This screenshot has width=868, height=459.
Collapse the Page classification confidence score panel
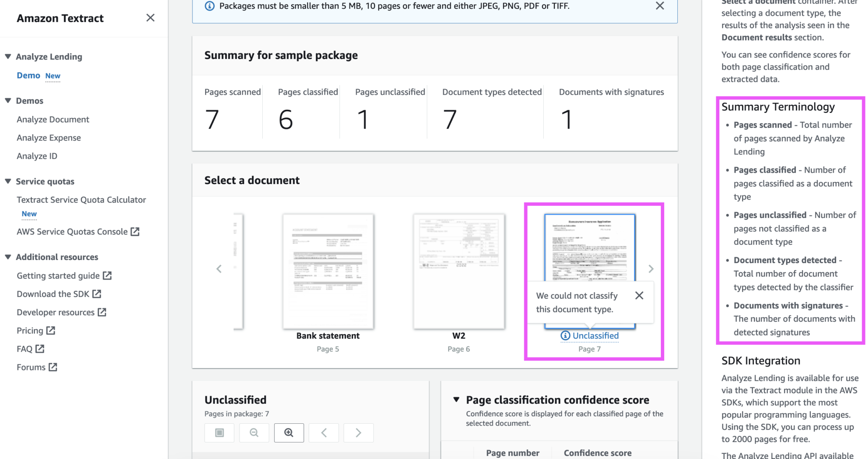point(456,399)
